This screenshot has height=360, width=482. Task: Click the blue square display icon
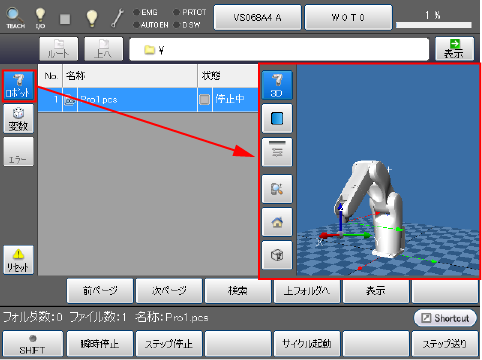click(x=277, y=118)
